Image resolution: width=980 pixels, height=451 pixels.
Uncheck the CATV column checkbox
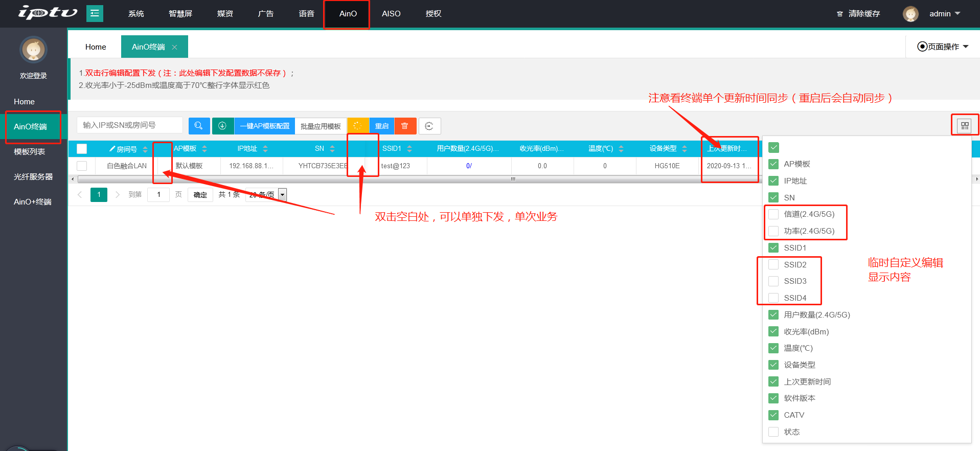[x=774, y=415]
